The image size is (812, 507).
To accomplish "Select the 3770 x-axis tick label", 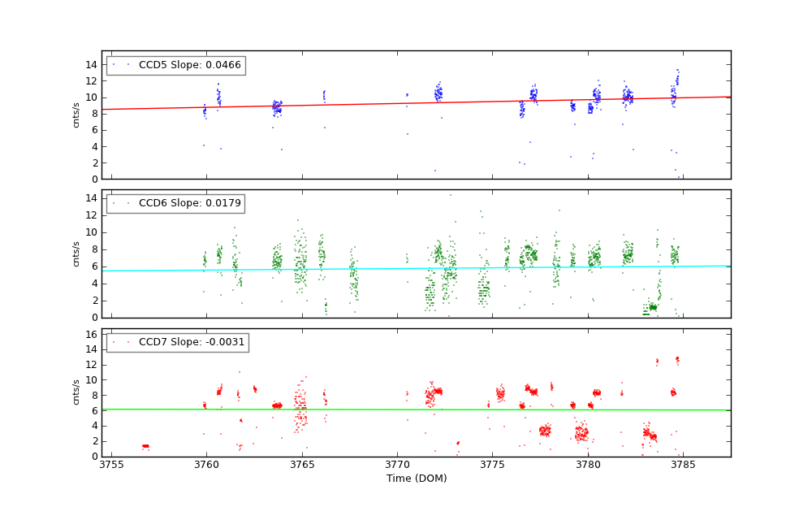I will [398, 465].
